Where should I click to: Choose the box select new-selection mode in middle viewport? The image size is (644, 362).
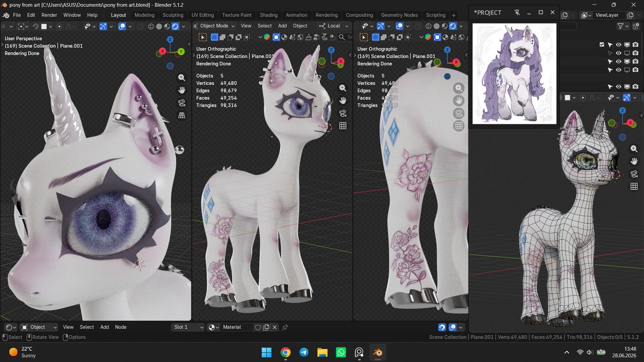(x=215, y=37)
